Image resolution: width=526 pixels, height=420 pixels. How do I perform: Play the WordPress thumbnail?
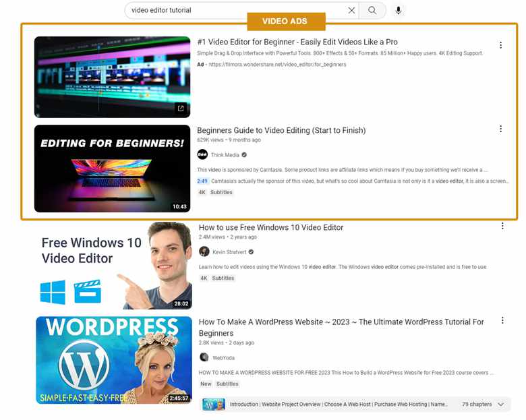(x=114, y=360)
